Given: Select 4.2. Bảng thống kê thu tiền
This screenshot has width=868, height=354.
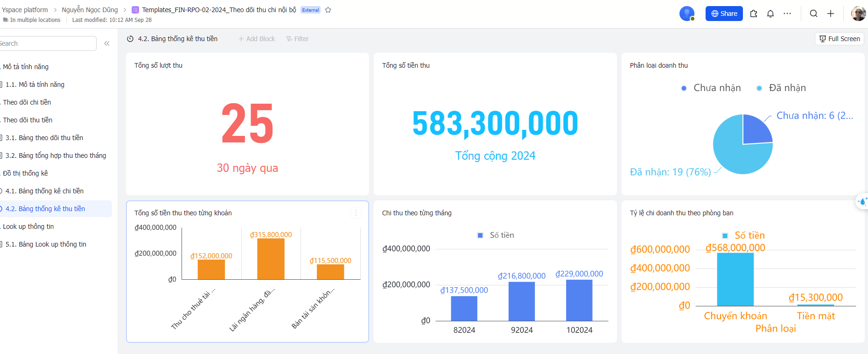Looking at the screenshot, I should coord(45,209).
